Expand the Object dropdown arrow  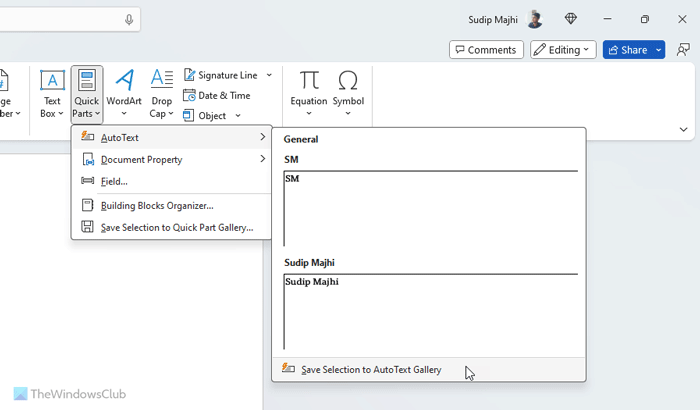[238, 116]
